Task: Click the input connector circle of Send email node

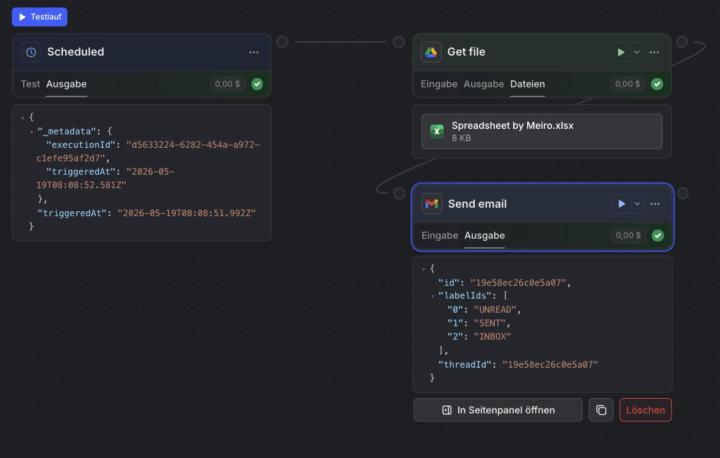Action: tap(399, 193)
